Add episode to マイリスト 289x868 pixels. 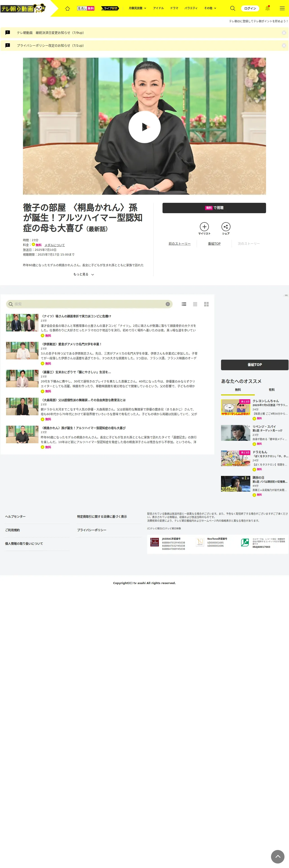point(204,228)
